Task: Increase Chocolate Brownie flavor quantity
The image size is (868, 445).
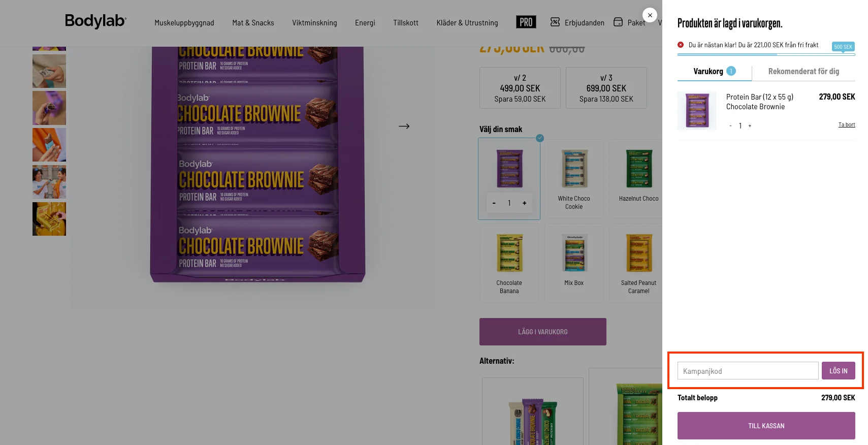Action: coord(524,203)
